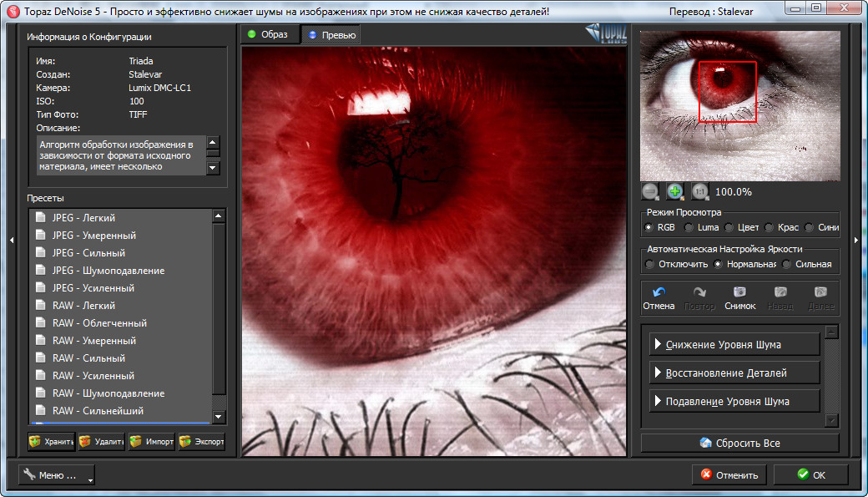Import presets via Импорт button
868x497 pixels.
[x=151, y=442]
